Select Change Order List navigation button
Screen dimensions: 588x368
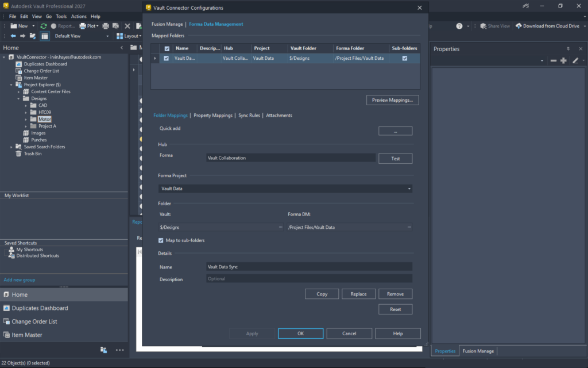64,321
